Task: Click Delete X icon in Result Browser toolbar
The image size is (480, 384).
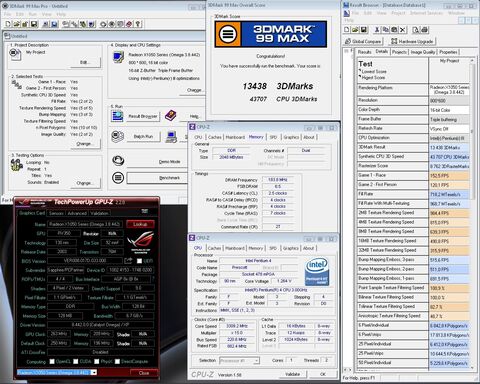Action: click(403, 30)
